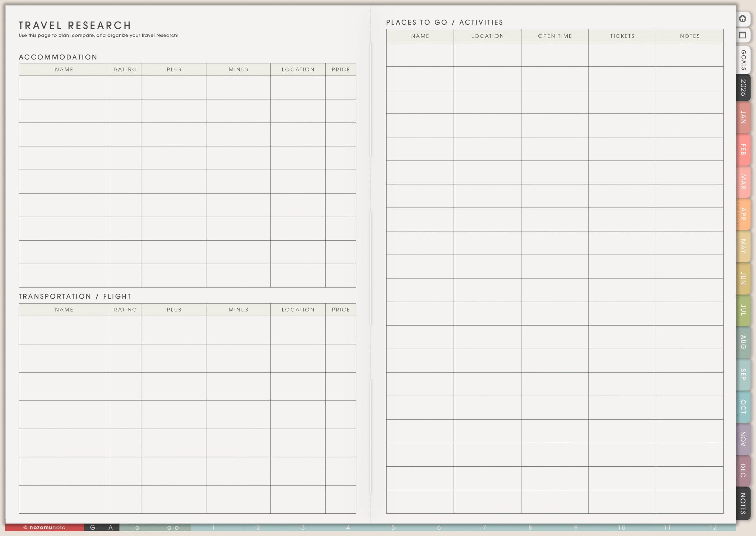Image resolution: width=756 pixels, height=536 pixels.
Task: Jump to number 12 in bottom strip
Action: click(x=713, y=527)
